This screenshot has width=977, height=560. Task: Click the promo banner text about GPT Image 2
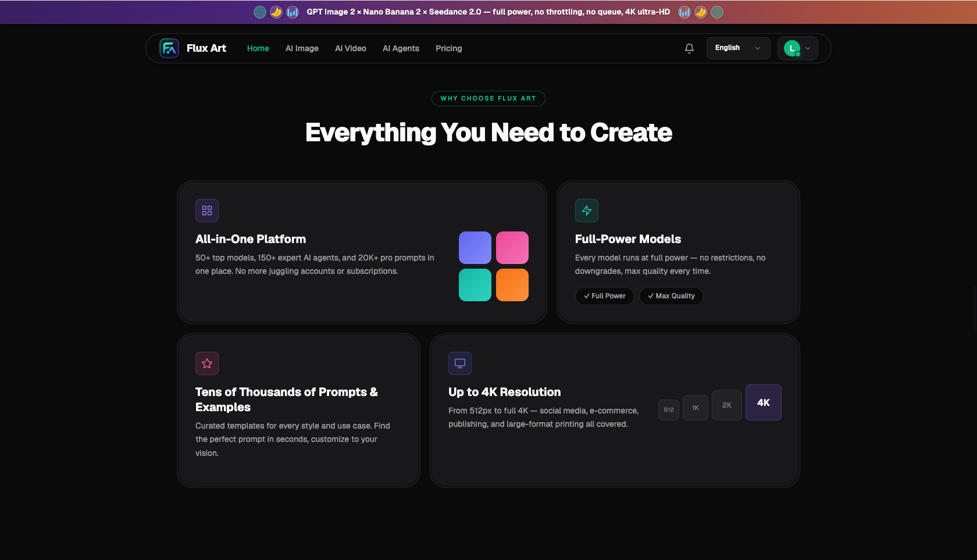click(489, 12)
